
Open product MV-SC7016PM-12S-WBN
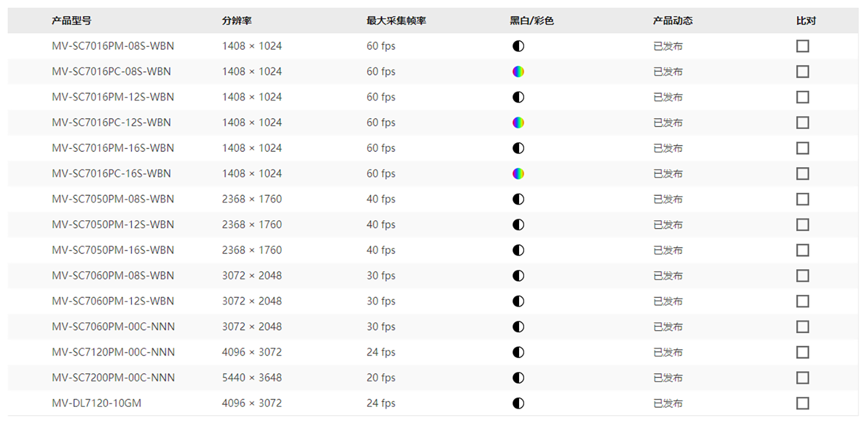point(112,97)
